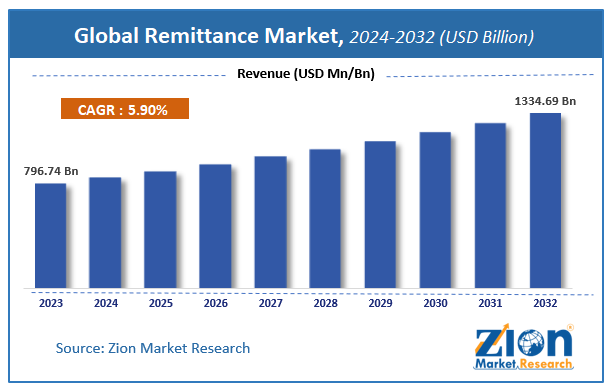The image size is (612, 392).
Task: Click the Global Remittance Market title
Action: tap(209, 36)
